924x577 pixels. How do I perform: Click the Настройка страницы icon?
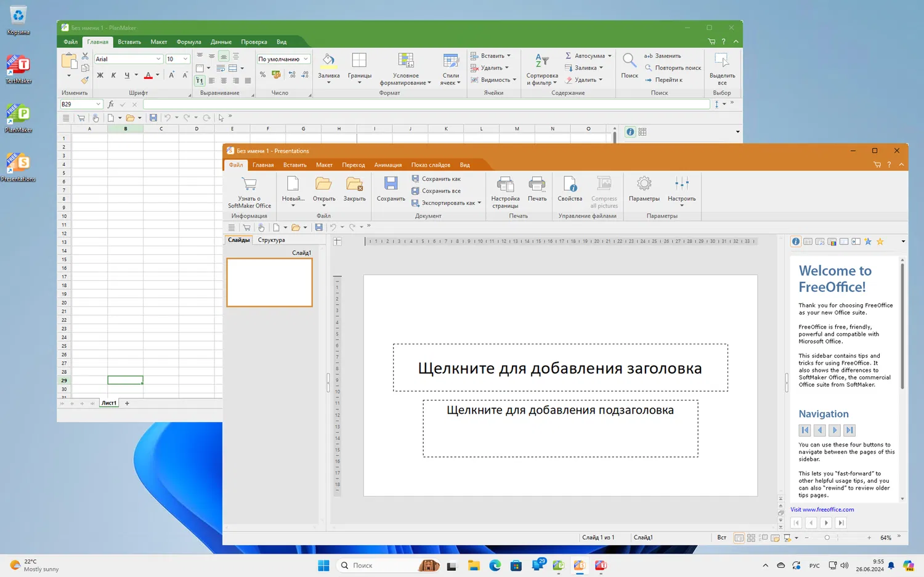click(x=505, y=184)
